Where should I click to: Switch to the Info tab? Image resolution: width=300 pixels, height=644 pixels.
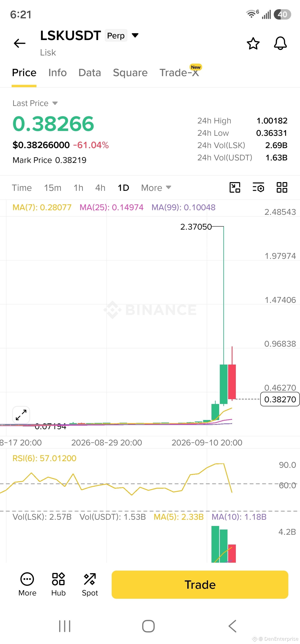[x=57, y=73]
